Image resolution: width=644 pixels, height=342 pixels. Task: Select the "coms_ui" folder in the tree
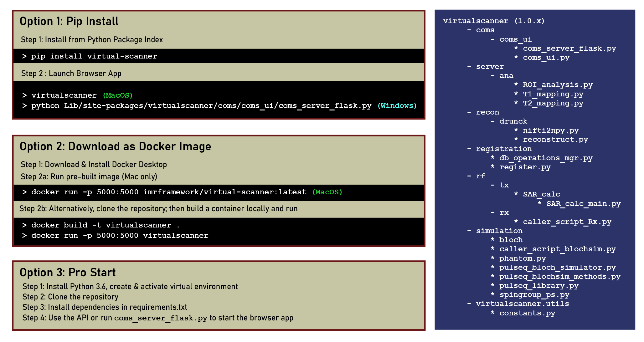[515, 39]
